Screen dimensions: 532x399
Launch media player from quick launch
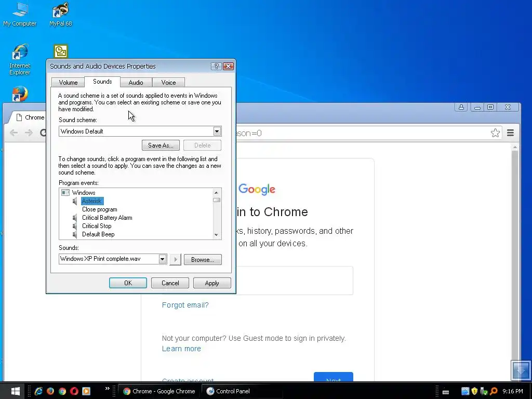click(x=86, y=391)
